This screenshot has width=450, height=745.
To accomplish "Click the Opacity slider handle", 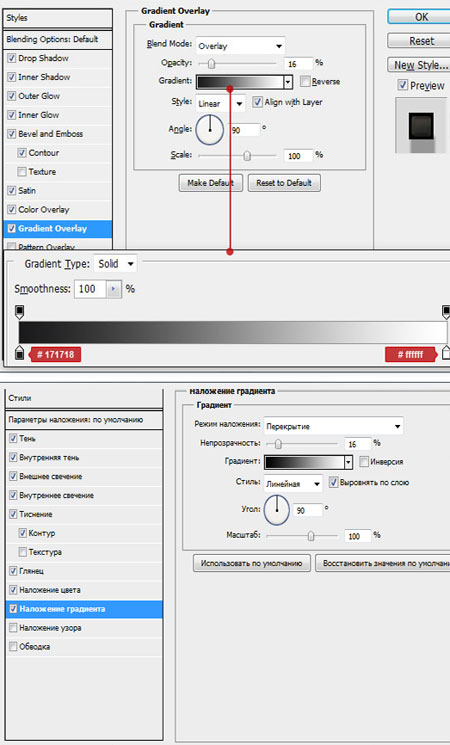I will pos(211,63).
